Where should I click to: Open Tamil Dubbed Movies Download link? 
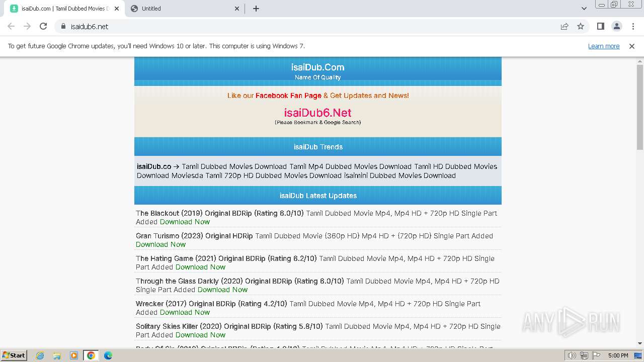pos(234,166)
